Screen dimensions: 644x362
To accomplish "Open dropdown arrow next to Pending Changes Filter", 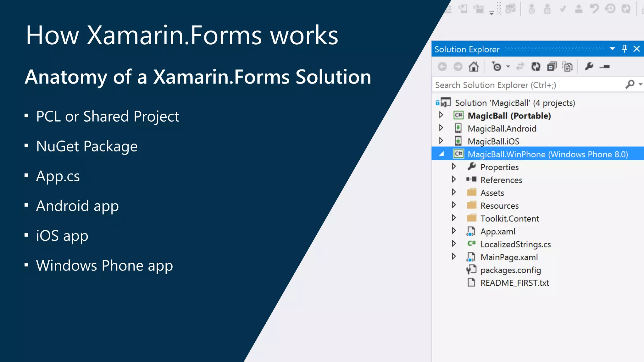I will pyautogui.click(x=508, y=67).
